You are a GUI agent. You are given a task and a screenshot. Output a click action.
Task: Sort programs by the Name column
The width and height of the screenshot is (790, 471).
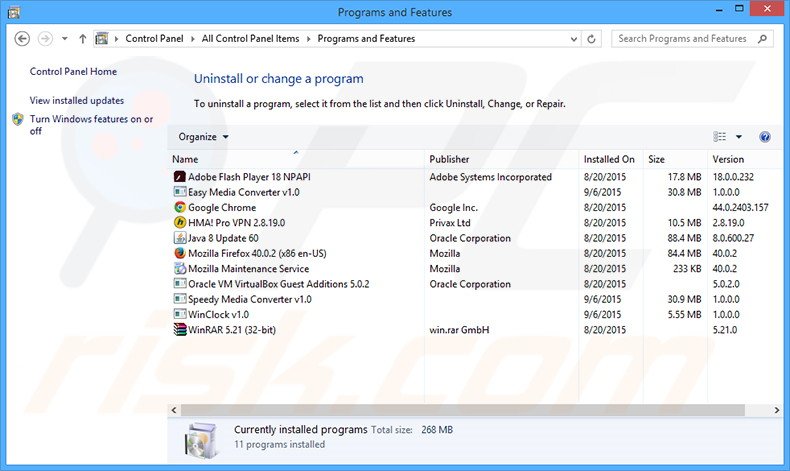[296, 159]
